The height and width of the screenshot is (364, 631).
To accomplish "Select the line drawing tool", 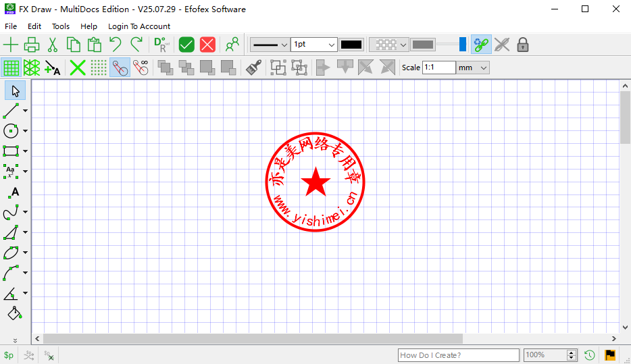I will point(11,111).
